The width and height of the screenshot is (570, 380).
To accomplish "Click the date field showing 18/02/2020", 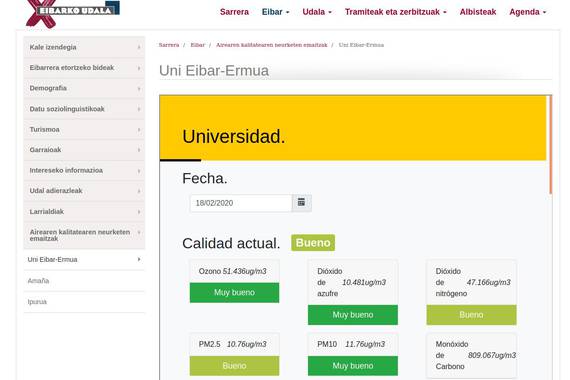I will [x=241, y=203].
